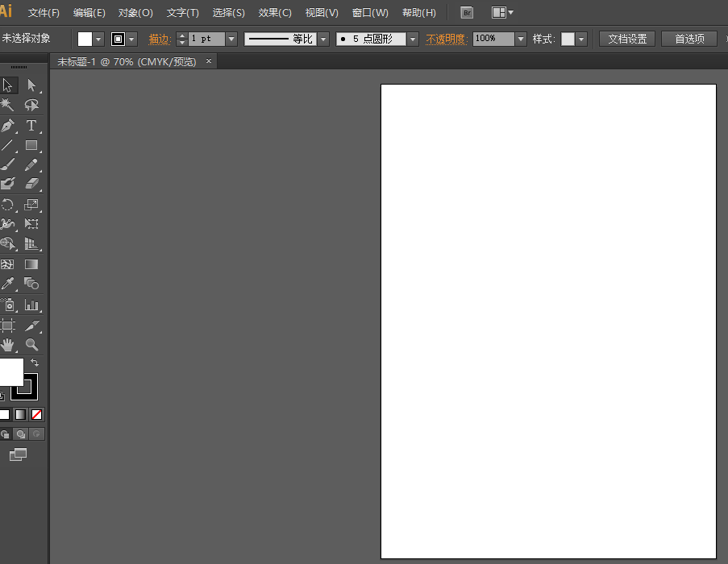Switch to 未标题-1 document tab
This screenshot has height=564, width=728.
coord(127,62)
